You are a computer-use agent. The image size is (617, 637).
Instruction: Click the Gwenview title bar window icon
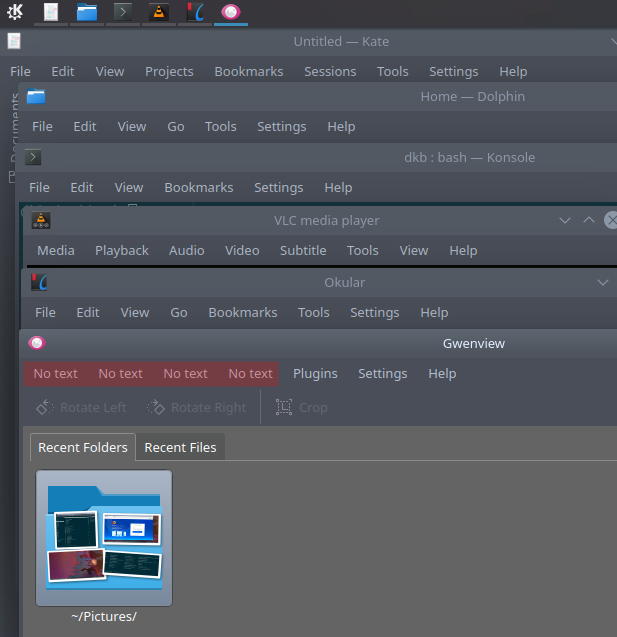pyautogui.click(x=37, y=343)
